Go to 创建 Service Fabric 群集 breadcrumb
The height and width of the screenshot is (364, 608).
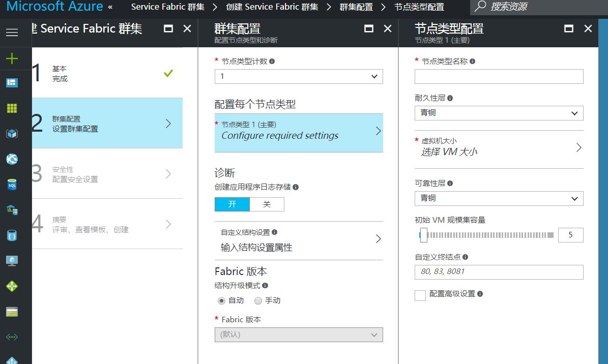tap(272, 7)
